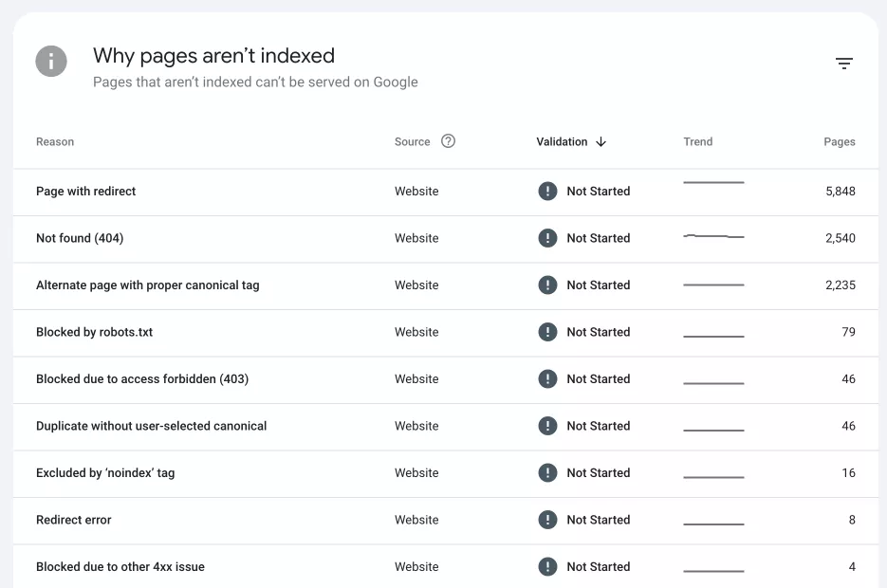Click the 5,848 pages count
The image size is (887, 588).
point(841,192)
